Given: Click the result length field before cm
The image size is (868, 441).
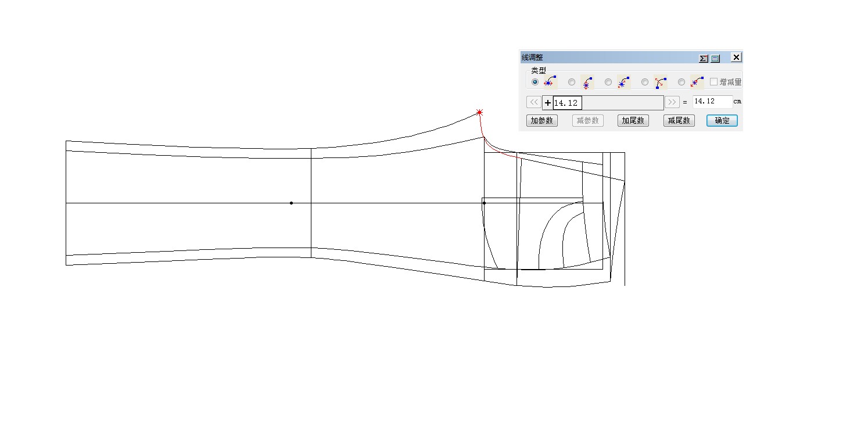Looking at the screenshot, I should pyautogui.click(x=712, y=102).
